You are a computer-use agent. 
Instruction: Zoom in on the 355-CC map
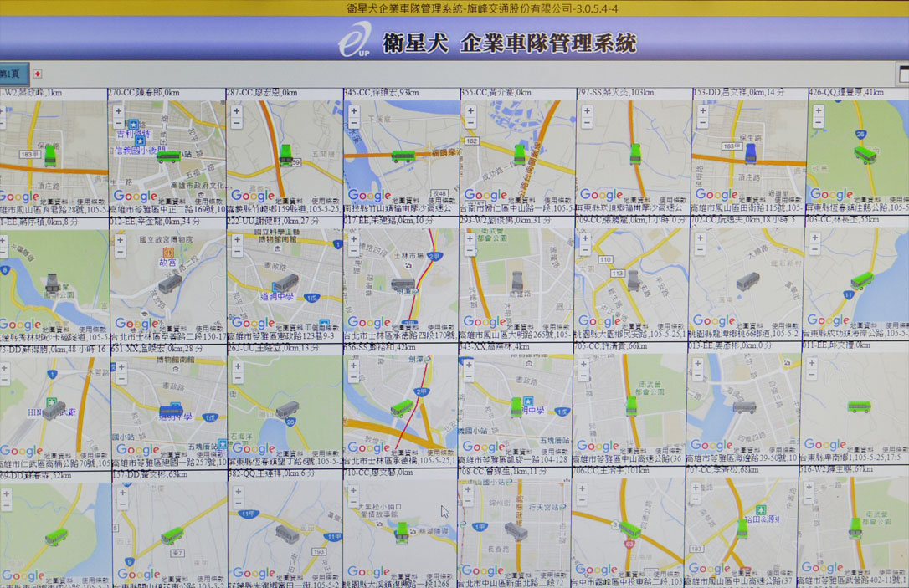pos(470,110)
